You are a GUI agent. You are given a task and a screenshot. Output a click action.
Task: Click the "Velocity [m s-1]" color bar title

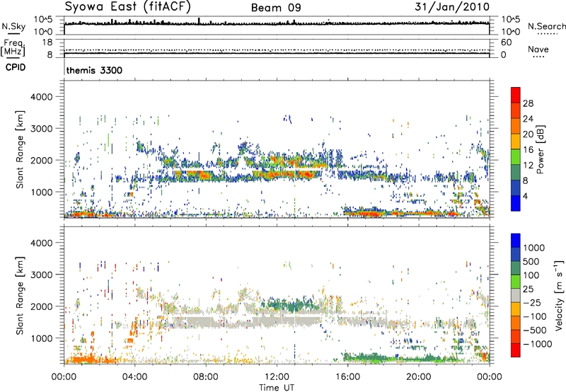tap(559, 295)
